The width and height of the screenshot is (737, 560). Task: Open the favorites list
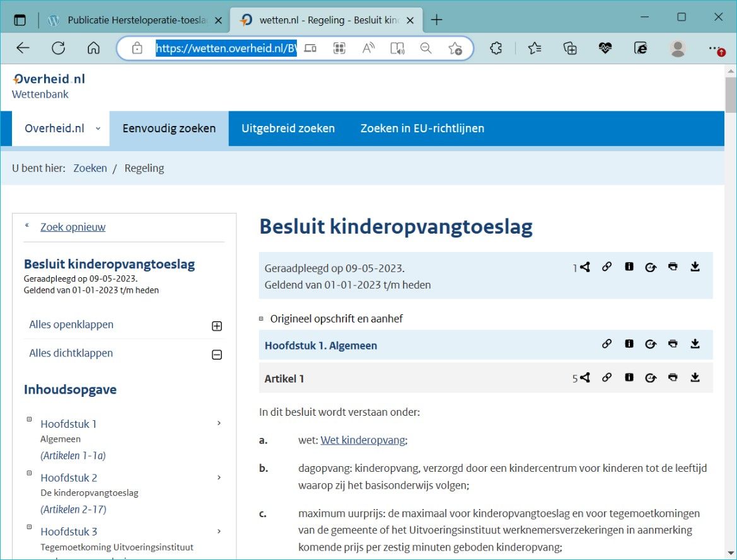[535, 48]
